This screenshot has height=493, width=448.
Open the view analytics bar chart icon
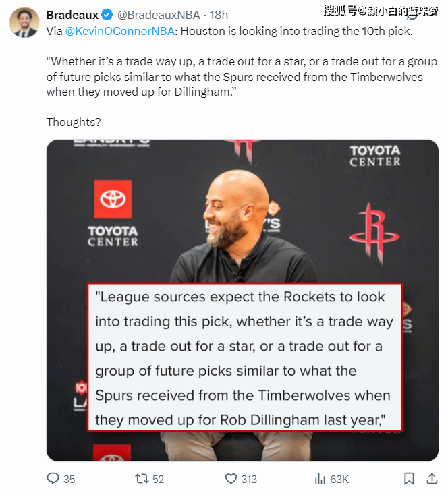(x=320, y=479)
